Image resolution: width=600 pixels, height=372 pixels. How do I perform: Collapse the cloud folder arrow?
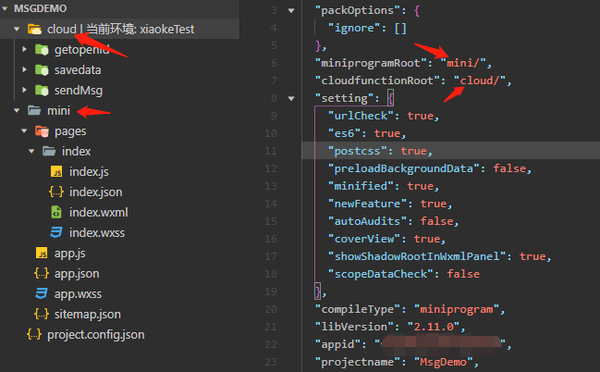point(16,29)
